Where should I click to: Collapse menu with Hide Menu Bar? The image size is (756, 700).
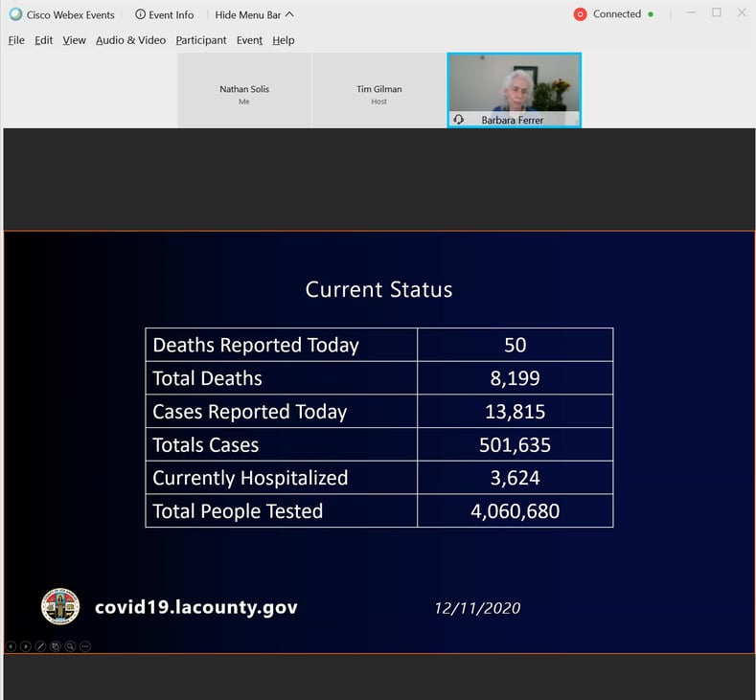pyautogui.click(x=254, y=14)
